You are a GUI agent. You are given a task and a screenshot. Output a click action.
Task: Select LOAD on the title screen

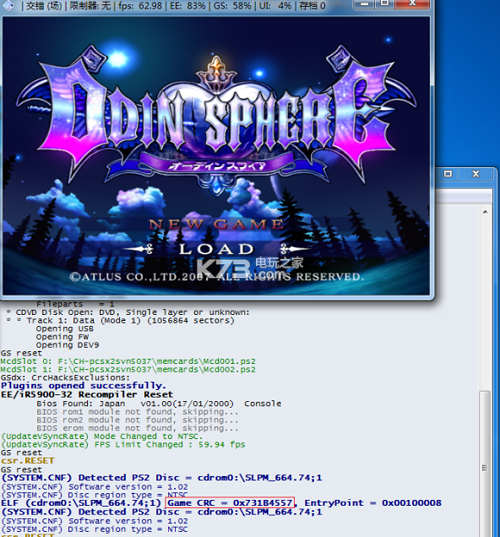click(216, 249)
